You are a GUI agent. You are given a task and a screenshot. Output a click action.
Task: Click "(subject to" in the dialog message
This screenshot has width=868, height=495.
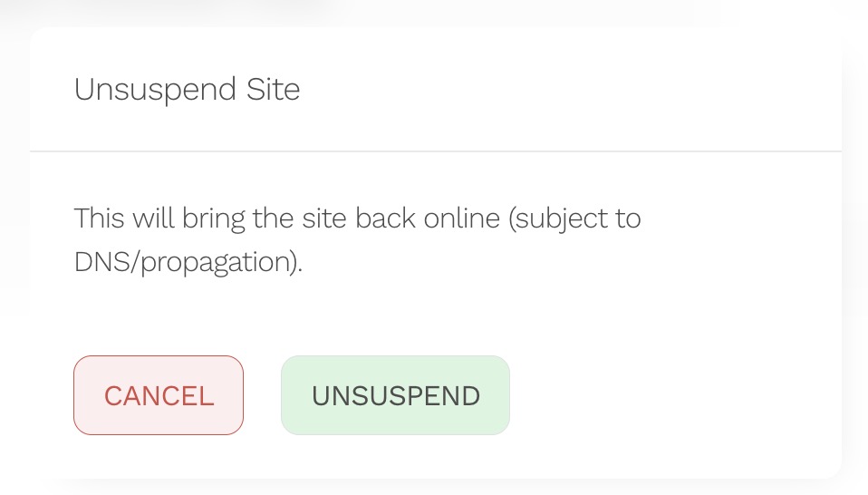(x=575, y=218)
